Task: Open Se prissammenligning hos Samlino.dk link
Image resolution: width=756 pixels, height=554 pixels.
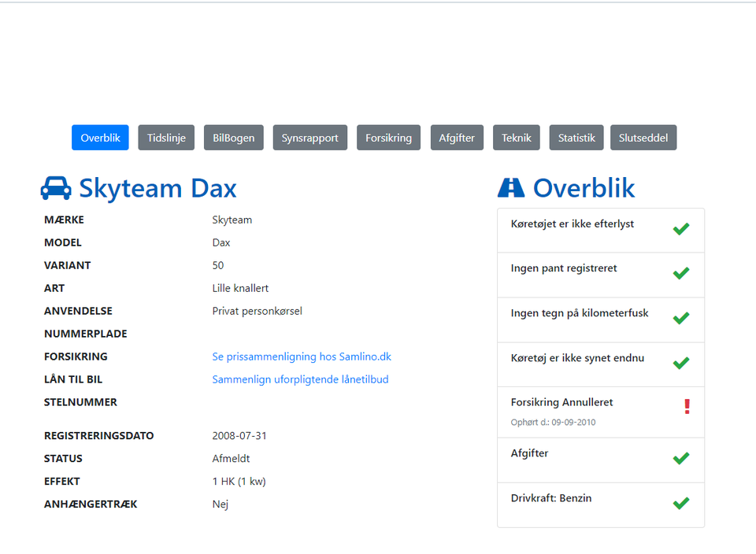Action: click(x=302, y=356)
